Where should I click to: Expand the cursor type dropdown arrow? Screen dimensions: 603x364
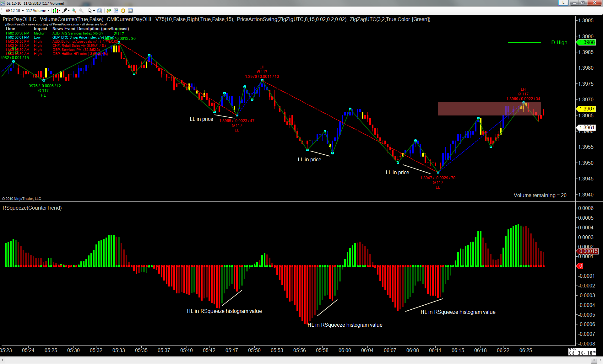coord(94,11)
